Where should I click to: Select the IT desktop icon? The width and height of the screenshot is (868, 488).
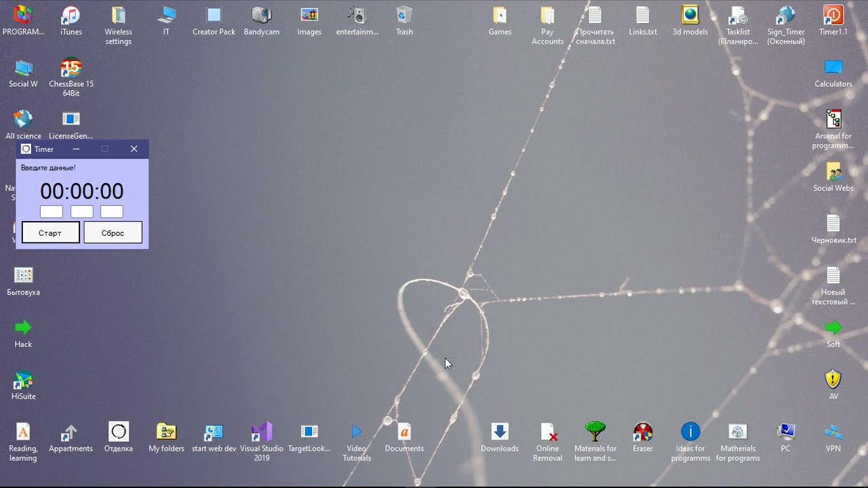[166, 15]
